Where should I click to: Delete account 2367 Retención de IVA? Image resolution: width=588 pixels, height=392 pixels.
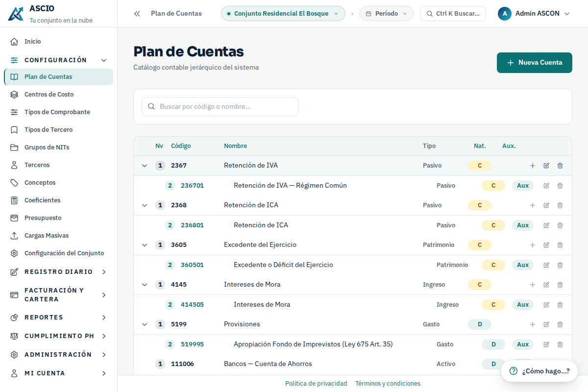click(x=560, y=166)
